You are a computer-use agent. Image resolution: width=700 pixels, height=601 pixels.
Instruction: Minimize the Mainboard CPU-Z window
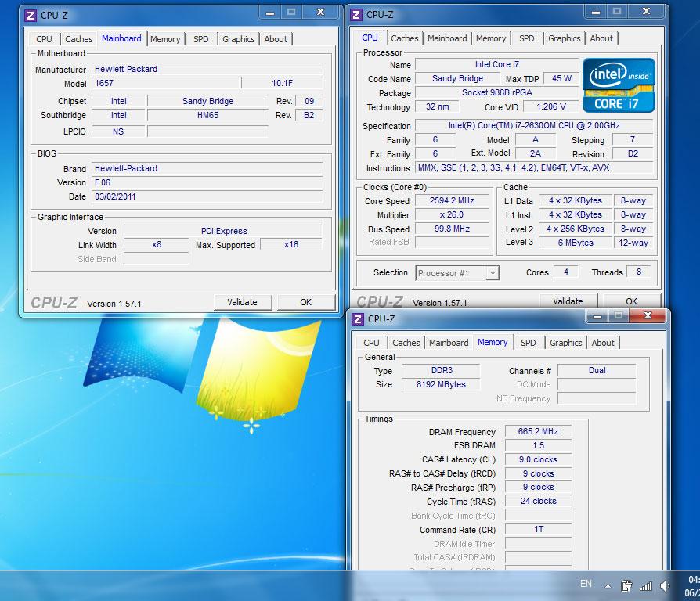click(x=269, y=13)
